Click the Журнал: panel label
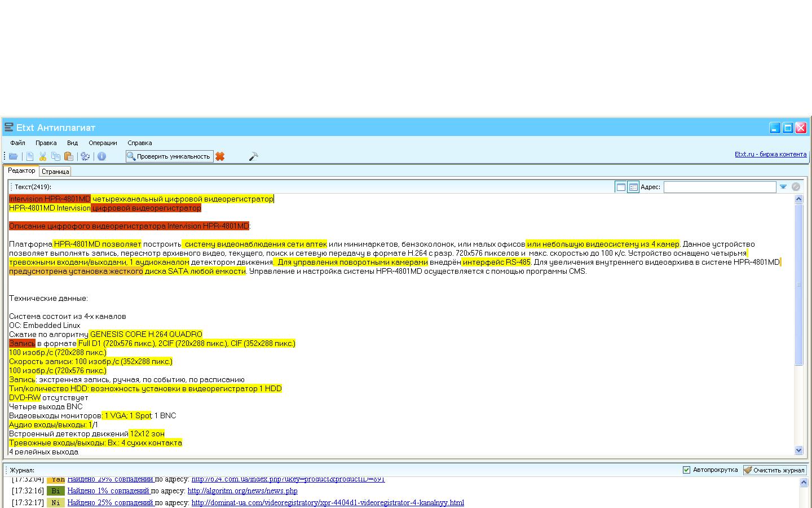The width and height of the screenshot is (812, 508). point(22,470)
